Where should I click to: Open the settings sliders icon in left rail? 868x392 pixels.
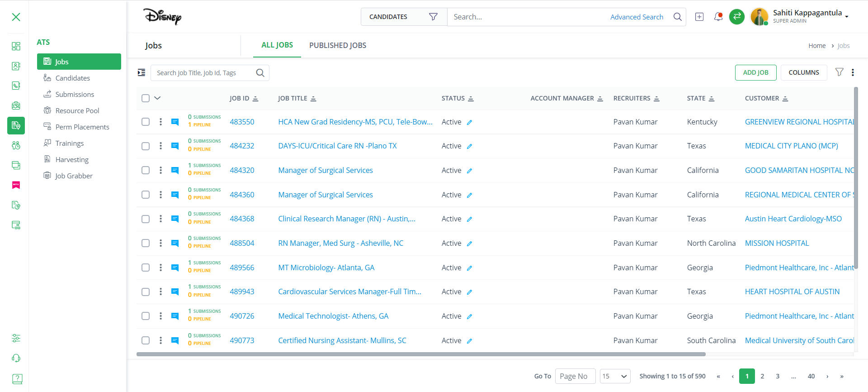point(16,338)
